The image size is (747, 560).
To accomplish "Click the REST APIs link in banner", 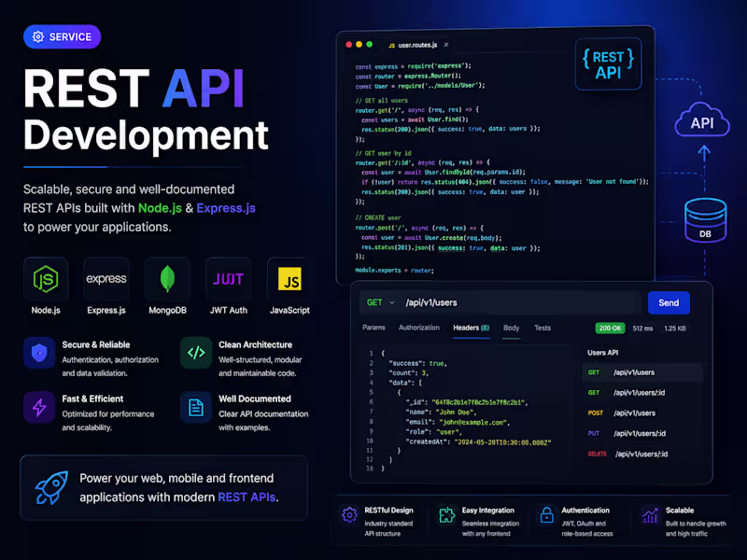I will click(247, 497).
